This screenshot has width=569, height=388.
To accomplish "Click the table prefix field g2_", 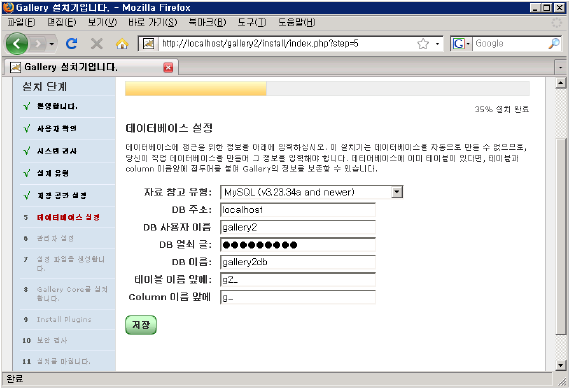I will [298, 279].
